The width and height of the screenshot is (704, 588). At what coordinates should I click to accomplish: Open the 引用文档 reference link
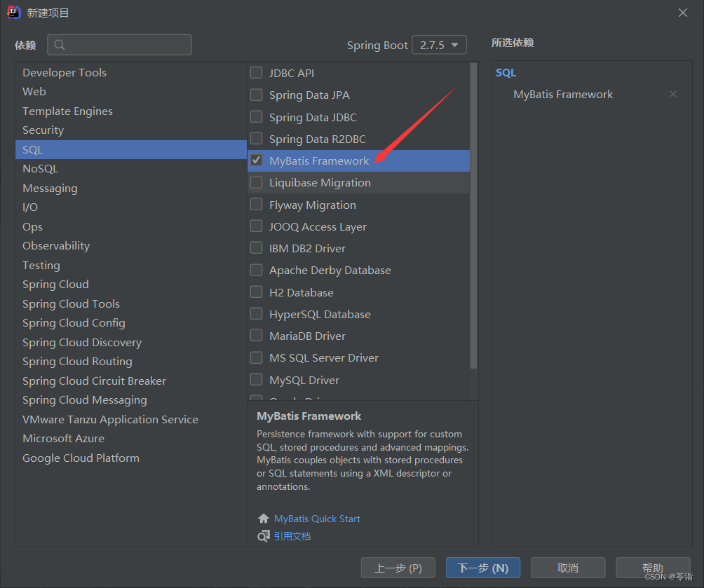tap(292, 536)
